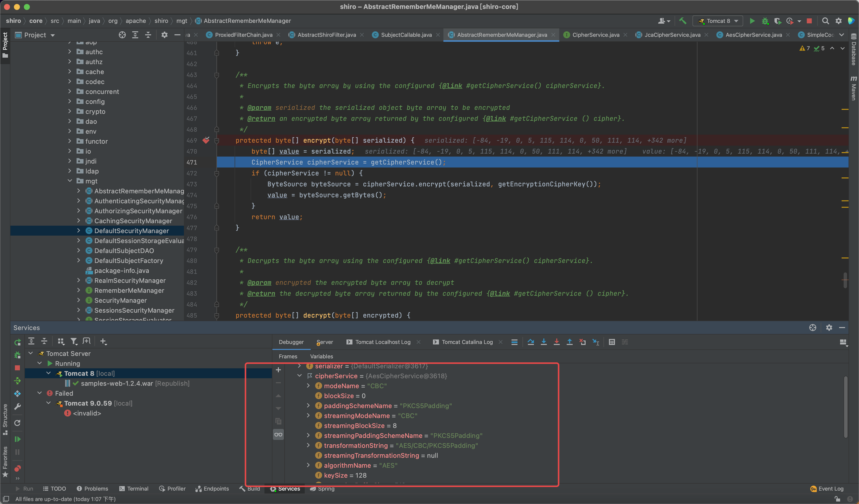Toggle breakpoint on line 469
859x504 pixels.
coord(206,140)
